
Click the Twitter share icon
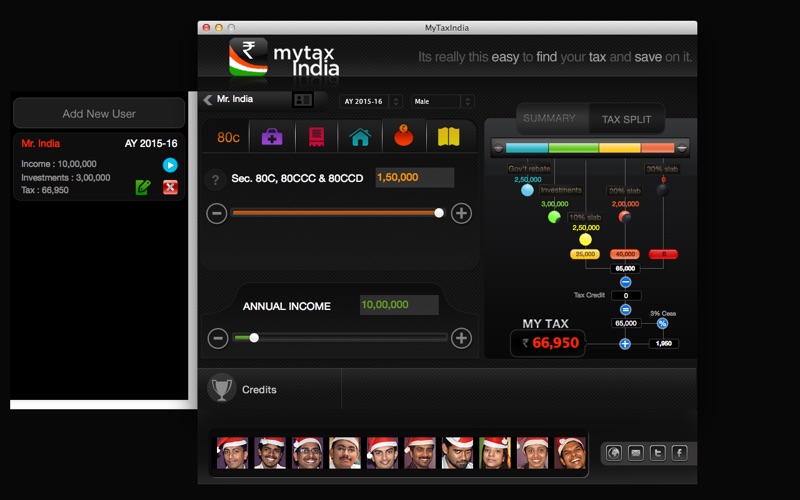(x=658, y=453)
